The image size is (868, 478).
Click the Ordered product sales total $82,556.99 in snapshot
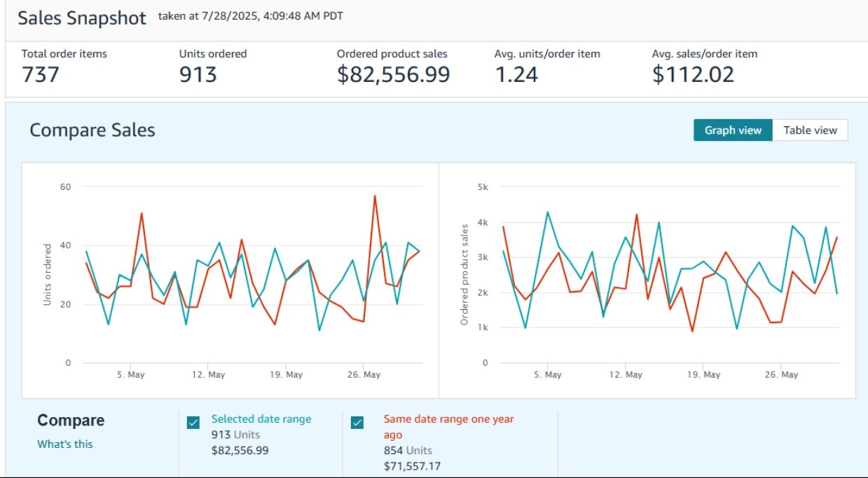click(x=393, y=74)
